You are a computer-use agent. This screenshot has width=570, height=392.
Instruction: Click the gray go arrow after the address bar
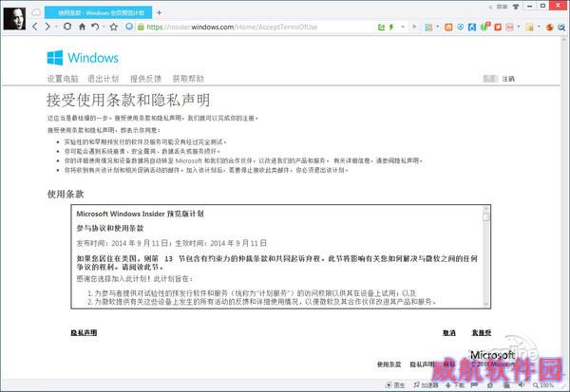click(x=414, y=27)
